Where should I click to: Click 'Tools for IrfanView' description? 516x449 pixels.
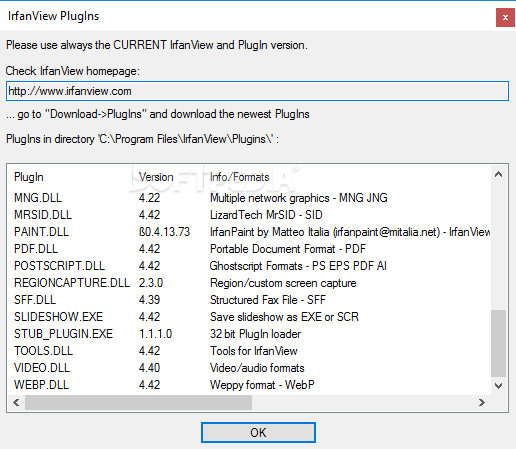click(254, 351)
